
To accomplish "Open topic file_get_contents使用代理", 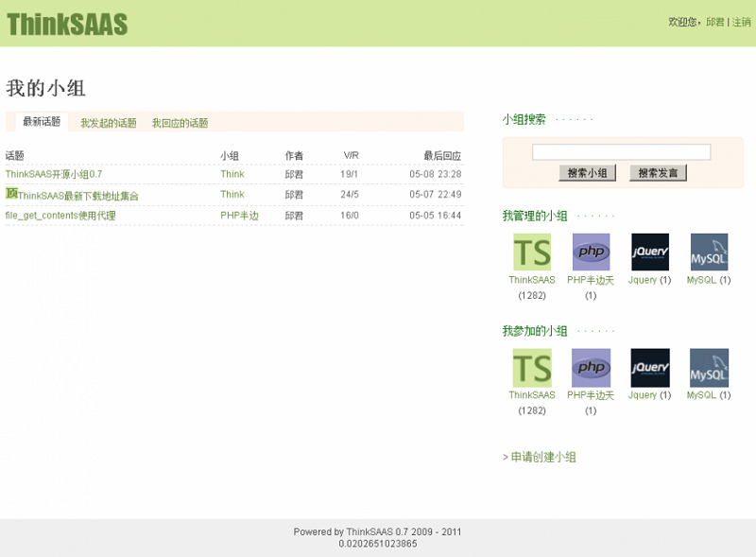I will 60,216.
